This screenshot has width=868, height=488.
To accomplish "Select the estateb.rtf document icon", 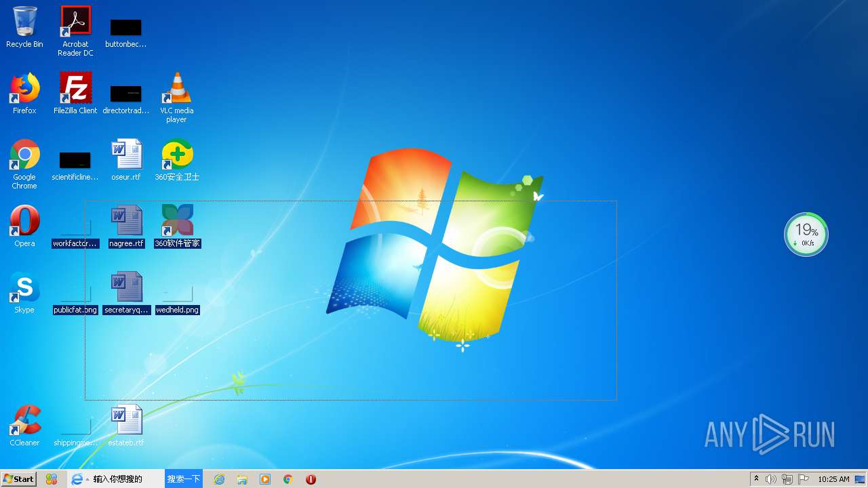I will coord(126,426).
